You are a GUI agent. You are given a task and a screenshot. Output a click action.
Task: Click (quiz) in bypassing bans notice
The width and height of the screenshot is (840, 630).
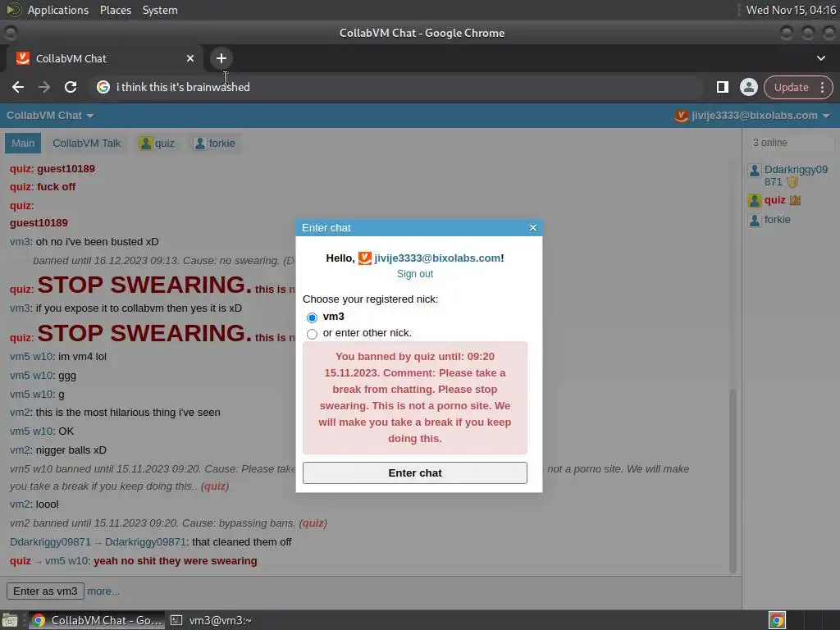click(x=313, y=523)
